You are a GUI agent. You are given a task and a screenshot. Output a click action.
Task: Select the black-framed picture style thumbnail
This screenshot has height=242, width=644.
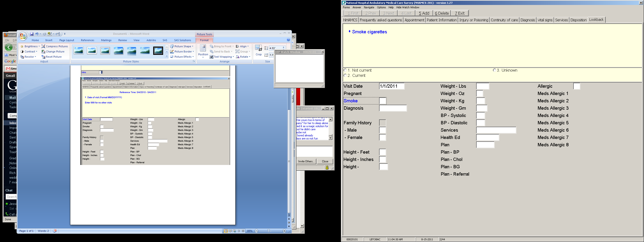click(x=158, y=51)
